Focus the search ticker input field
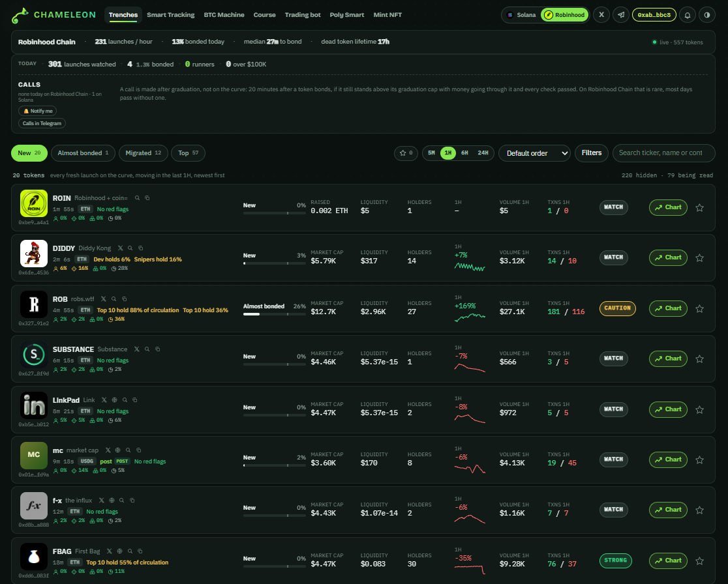728x584 pixels. (663, 153)
